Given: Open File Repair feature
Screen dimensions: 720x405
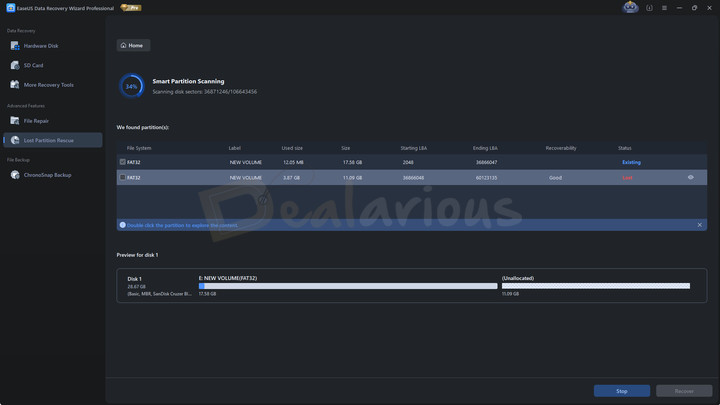Looking at the screenshot, I should (x=36, y=121).
